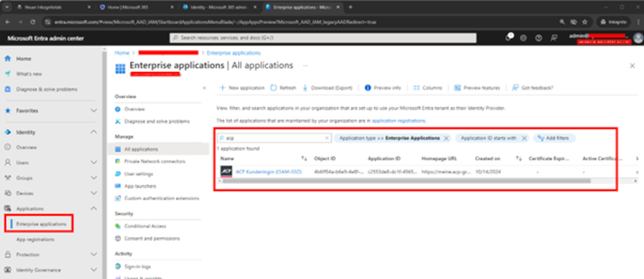Screen dimensions: 644x279
Task: Reload the page in browser
Action: tap(33, 22)
